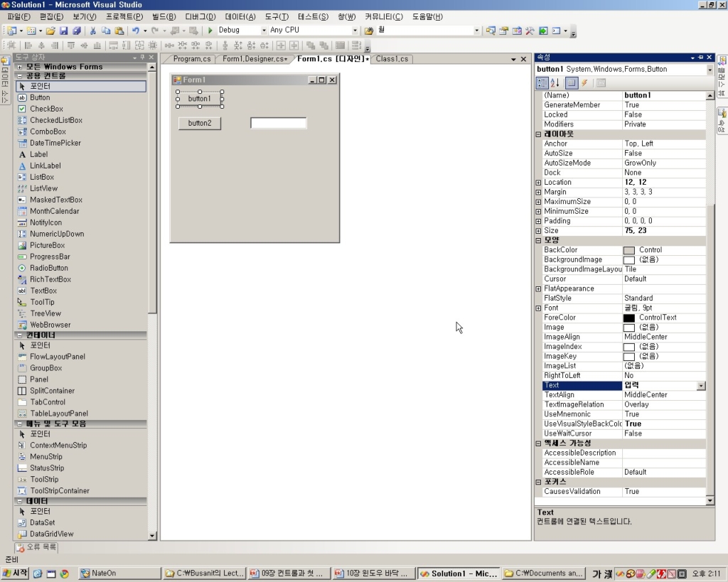Click the Paste clipboard icon
The image size is (728, 582).
119,31
